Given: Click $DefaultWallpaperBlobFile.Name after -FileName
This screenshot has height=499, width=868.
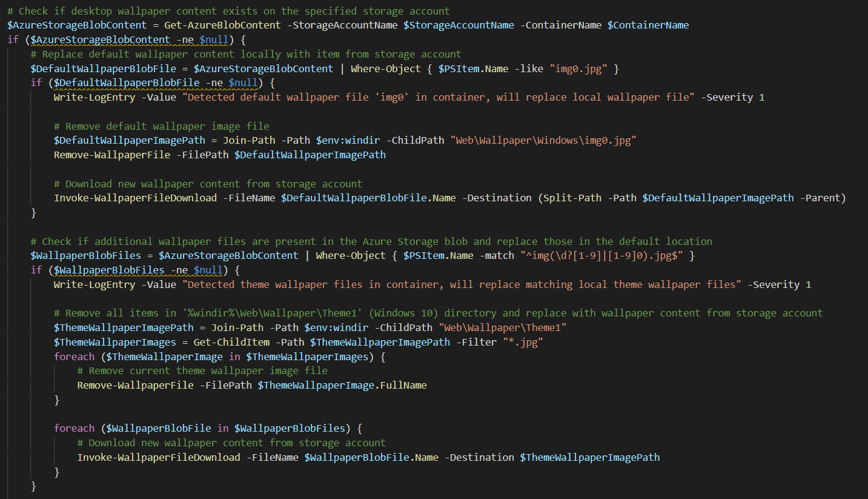Looking at the screenshot, I should pos(368,198).
